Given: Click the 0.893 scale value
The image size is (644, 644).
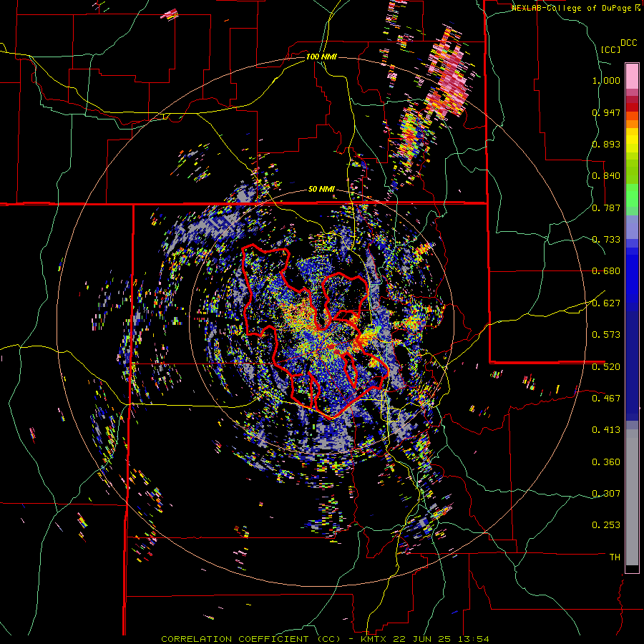Looking at the screenshot, I should (x=606, y=144).
